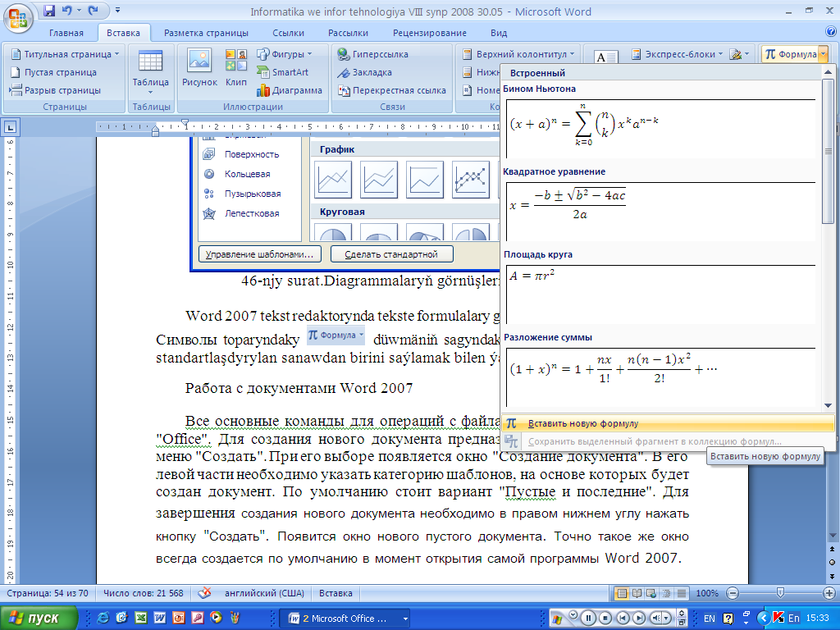
Task: Open the Верхний колонтитул header dropdown
Action: pyautogui.click(x=518, y=54)
